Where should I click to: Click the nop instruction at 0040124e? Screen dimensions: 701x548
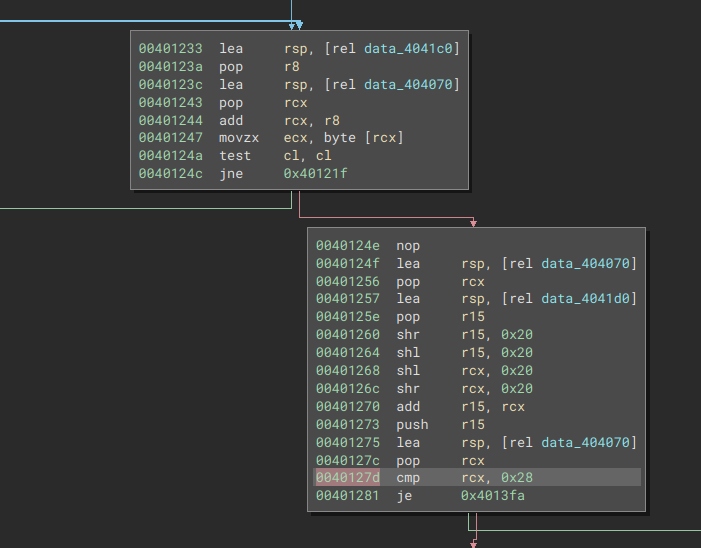point(408,246)
